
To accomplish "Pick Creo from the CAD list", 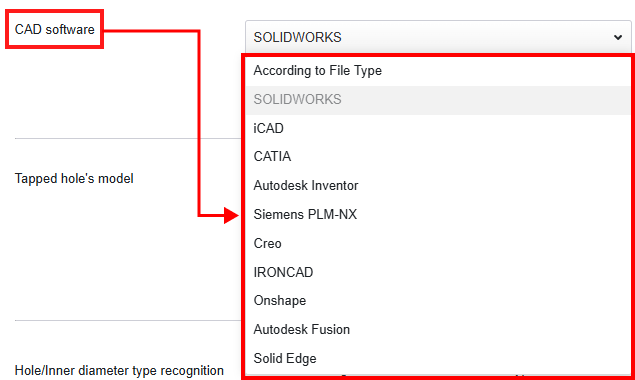I will click(438, 243).
